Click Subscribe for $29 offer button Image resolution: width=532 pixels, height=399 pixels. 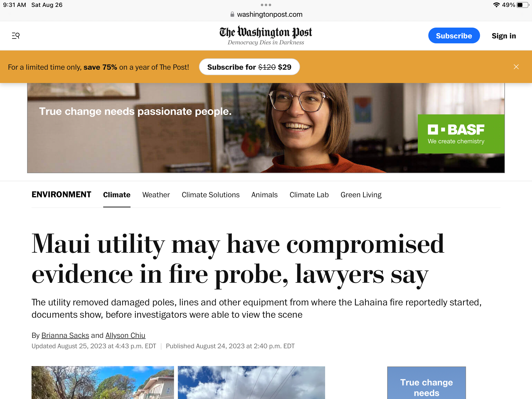coord(249,67)
